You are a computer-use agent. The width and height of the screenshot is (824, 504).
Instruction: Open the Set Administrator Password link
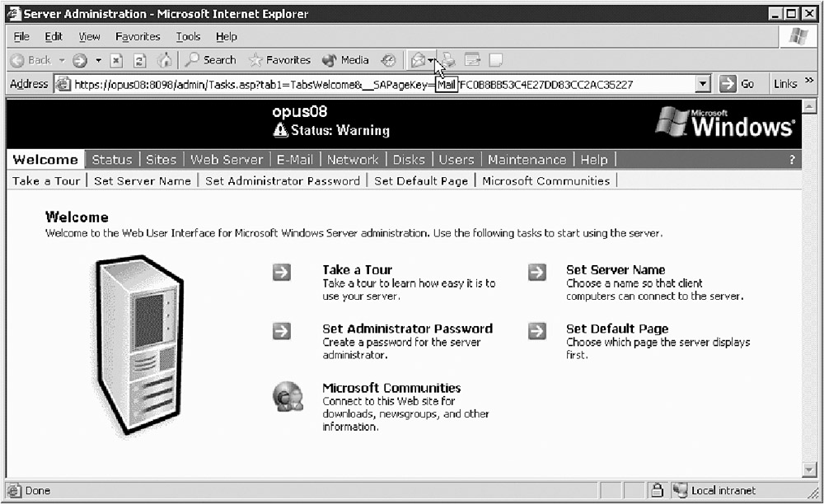pos(407,329)
